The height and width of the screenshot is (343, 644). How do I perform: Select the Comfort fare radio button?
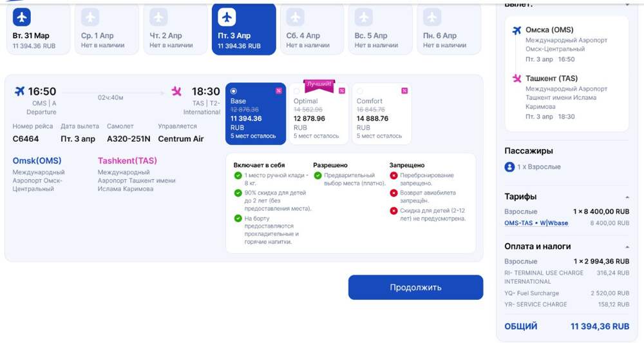tap(359, 91)
